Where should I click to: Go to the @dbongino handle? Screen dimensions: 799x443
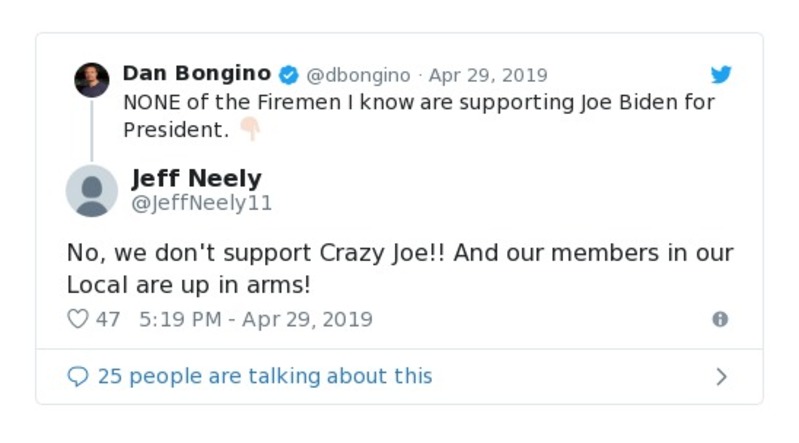click(358, 75)
